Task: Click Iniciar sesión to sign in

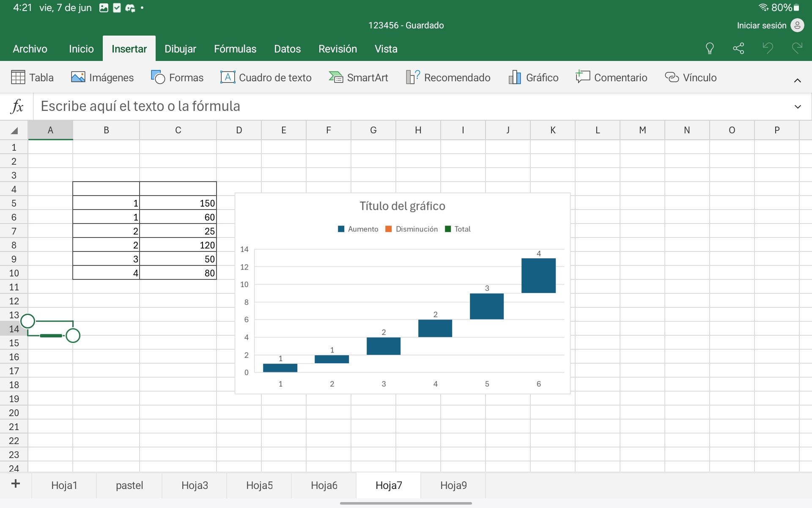Action: tap(761, 25)
